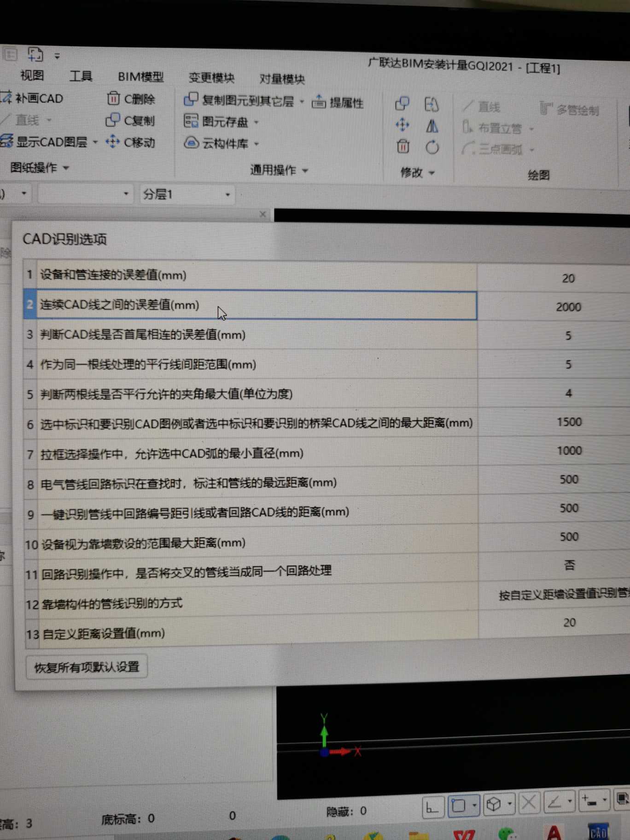Expand the 复制图元到其它层 dropdown arrow
630x840 pixels.
coord(302,101)
